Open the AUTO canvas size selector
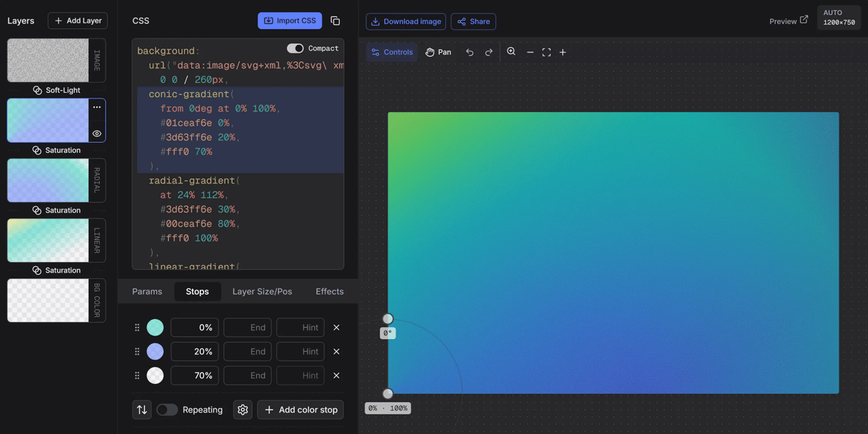Screen dimensions: 868x434 click(x=838, y=16)
